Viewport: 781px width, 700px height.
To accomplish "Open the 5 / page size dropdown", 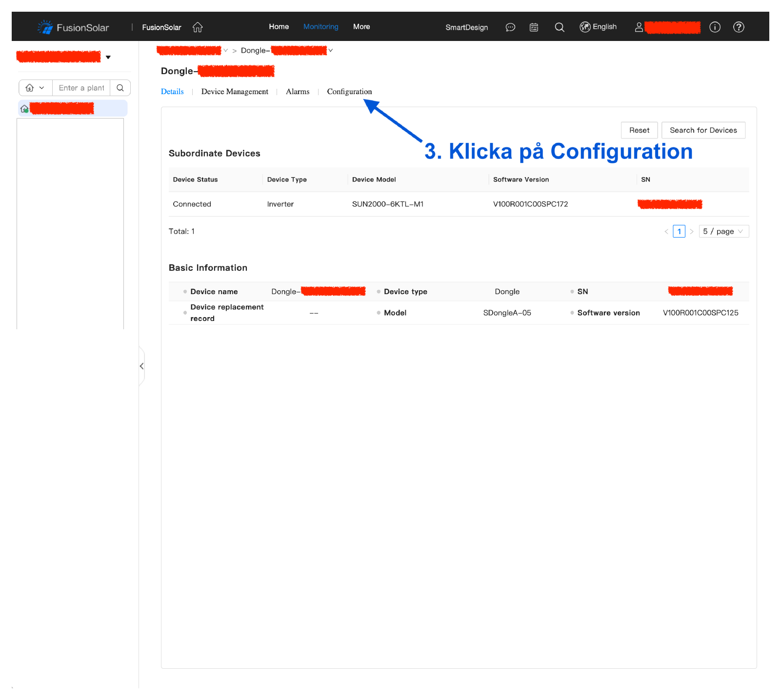I will click(724, 231).
